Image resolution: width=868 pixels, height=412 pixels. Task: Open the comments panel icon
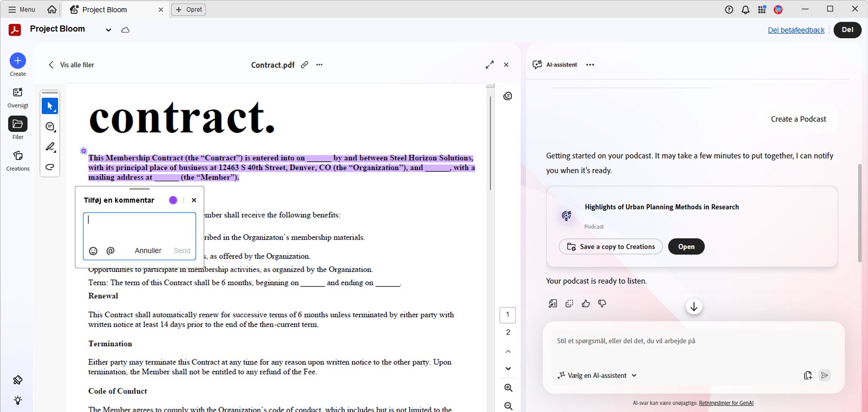(508, 96)
